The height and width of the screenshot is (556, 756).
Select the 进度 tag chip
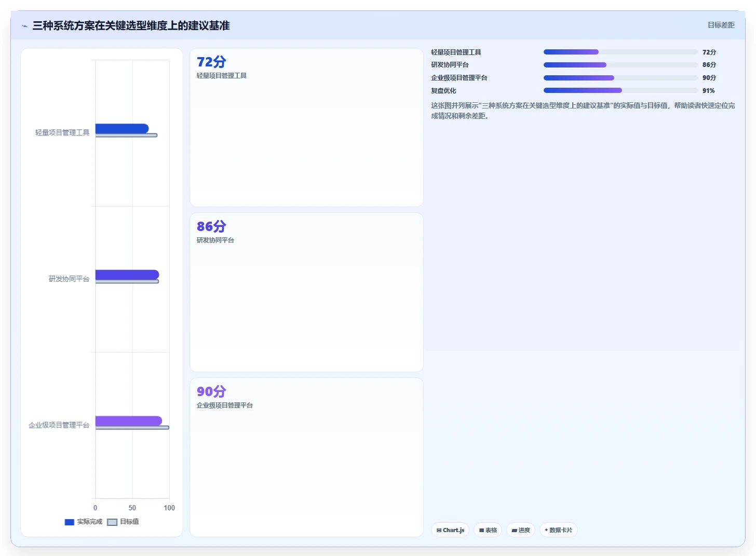521,530
